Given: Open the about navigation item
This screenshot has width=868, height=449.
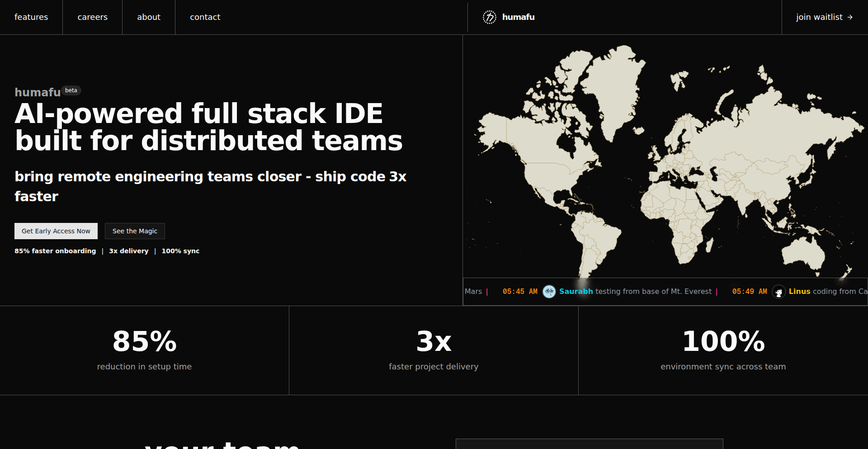Looking at the screenshot, I should point(149,17).
